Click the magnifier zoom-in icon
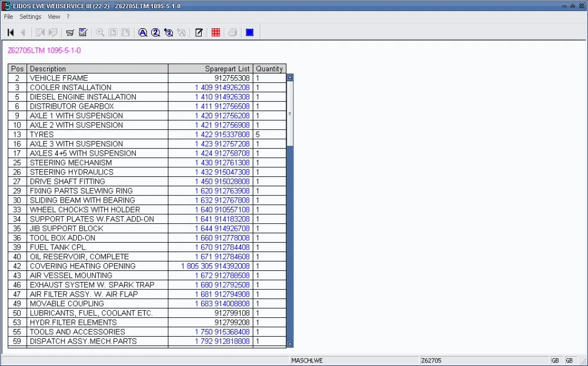 click(x=100, y=32)
